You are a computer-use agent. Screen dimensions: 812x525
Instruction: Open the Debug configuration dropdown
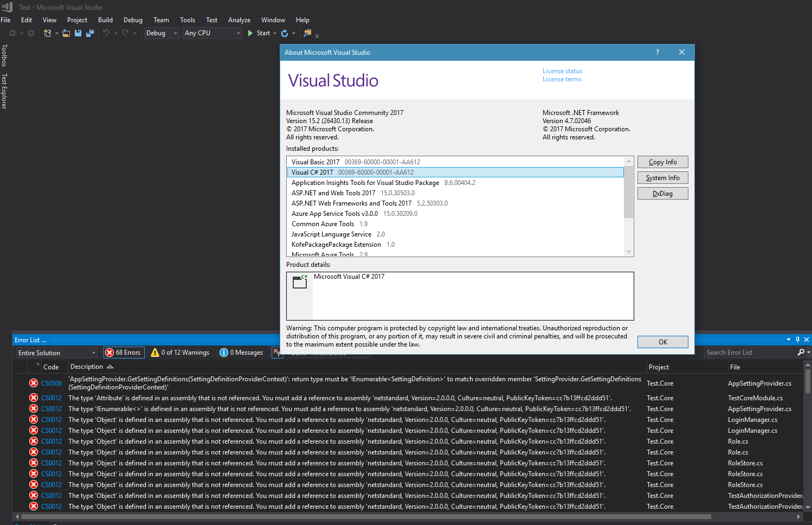tap(160, 33)
